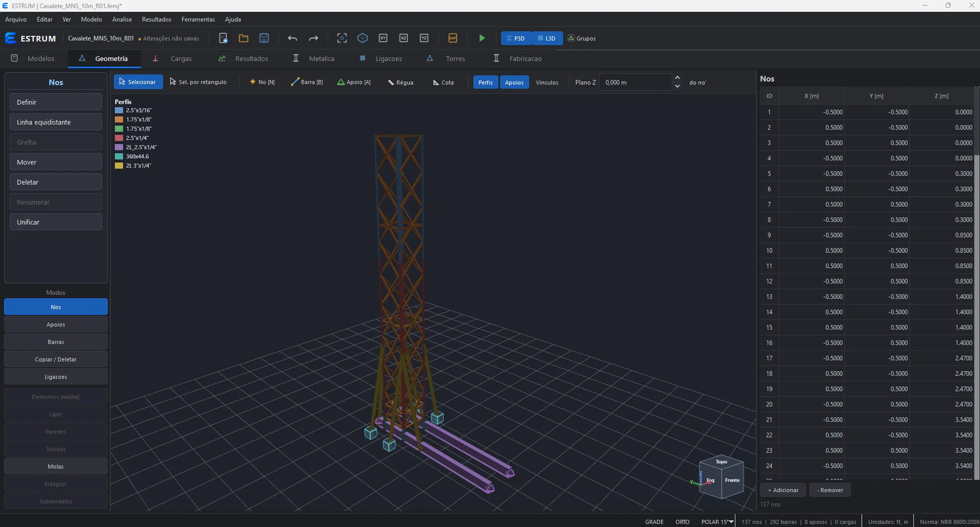Set view to XZ plane
Image resolution: width=980 pixels, height=527 pixels.
click(404, 38)
